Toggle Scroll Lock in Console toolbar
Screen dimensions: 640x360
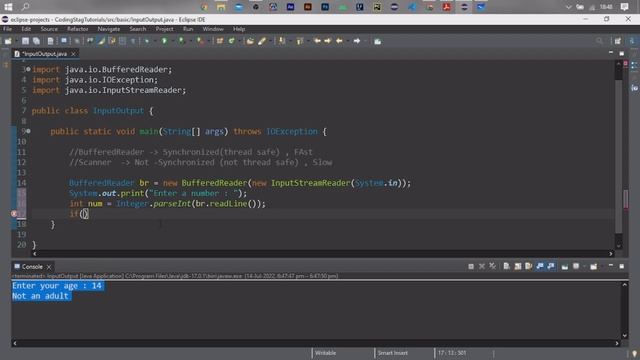coord(518,266)
